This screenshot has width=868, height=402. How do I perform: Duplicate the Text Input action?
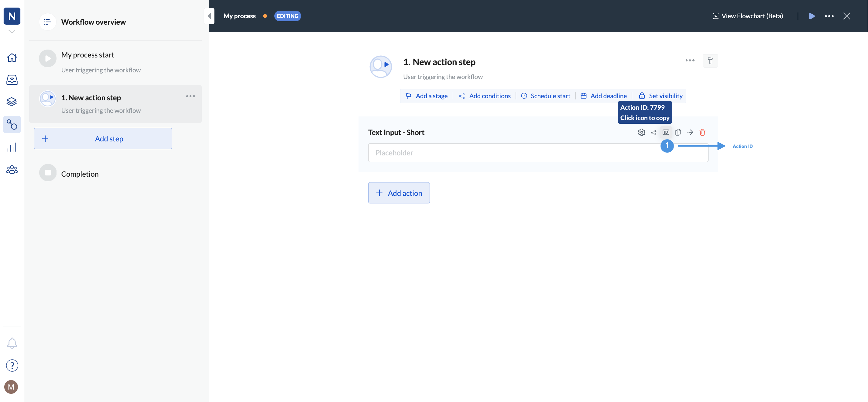[x=678, y=132]
